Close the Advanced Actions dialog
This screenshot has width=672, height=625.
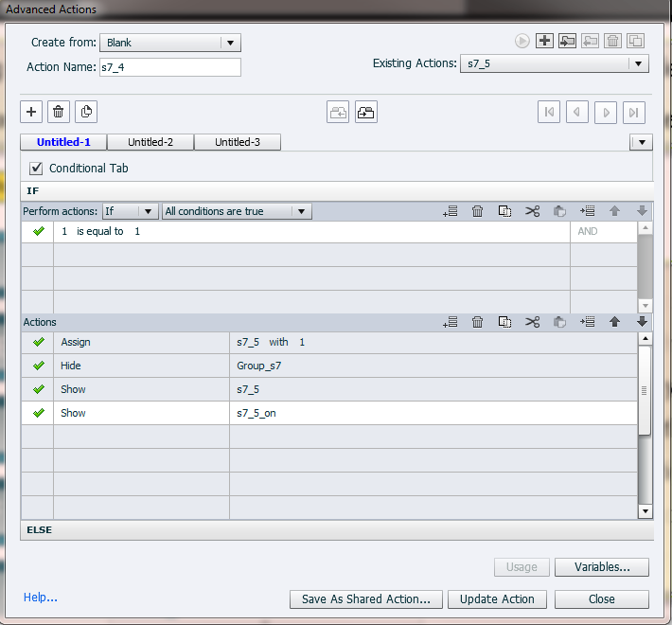(x=602, y=599)
